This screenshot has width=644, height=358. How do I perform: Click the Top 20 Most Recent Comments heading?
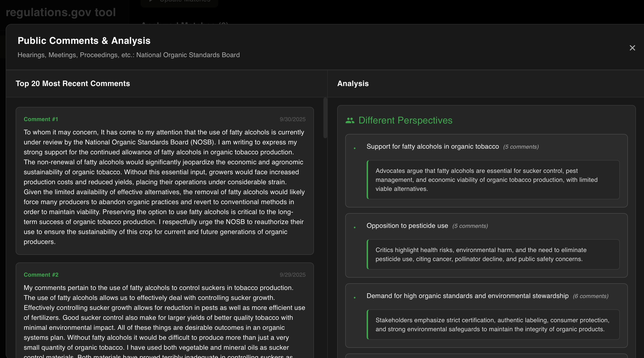click(73, 84)
